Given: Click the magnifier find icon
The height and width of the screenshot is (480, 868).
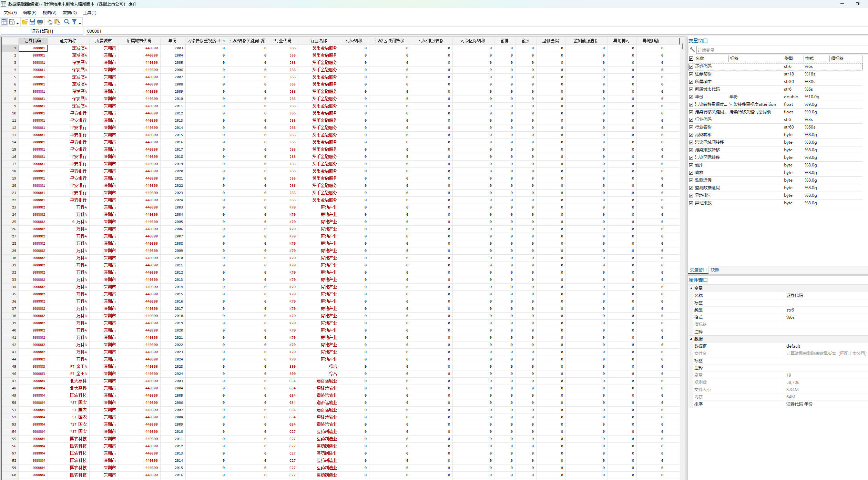Looking at the screenshot, I should click(x=67, y=22).
